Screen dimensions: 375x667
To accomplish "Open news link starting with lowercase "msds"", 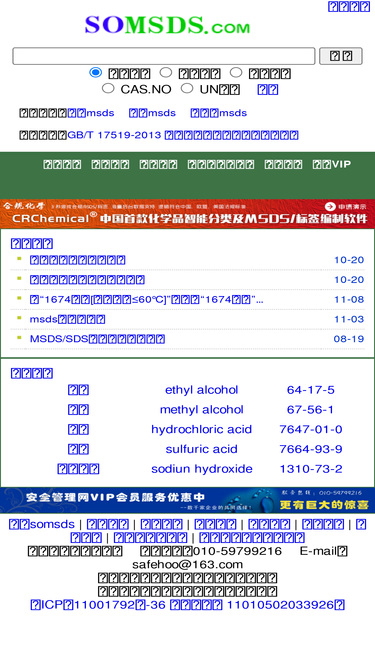I will point(67,319).
